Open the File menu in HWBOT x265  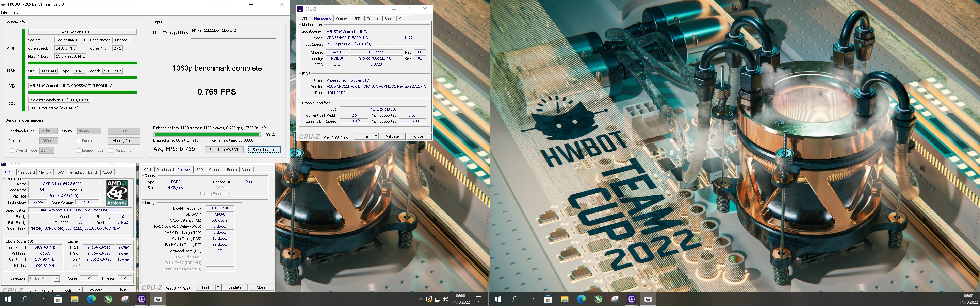4,12
